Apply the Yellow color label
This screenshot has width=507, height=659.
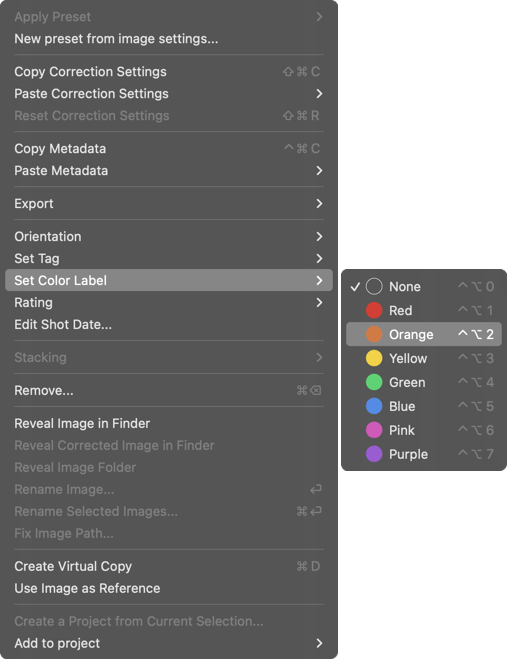pos(423,358)
